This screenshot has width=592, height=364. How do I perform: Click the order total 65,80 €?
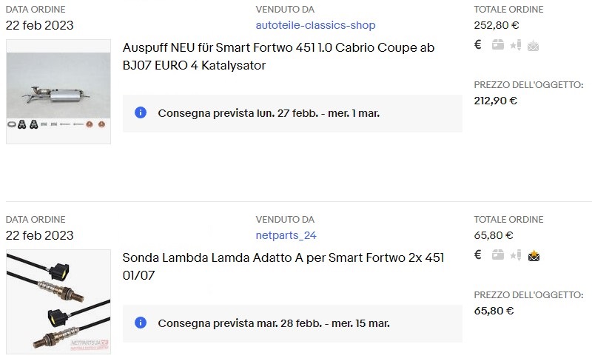pos(494,235)
